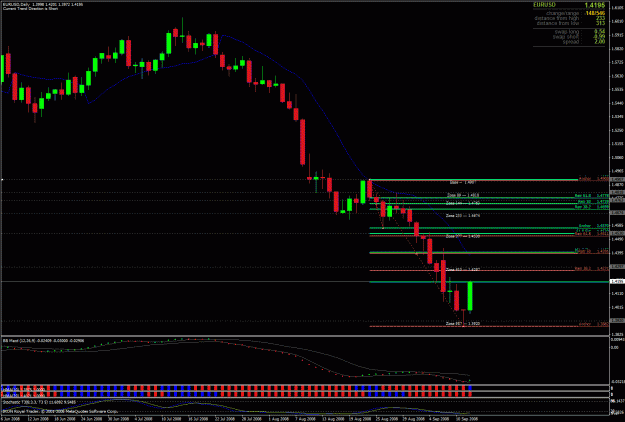The image size is (625, 422).
Task: Click the 1.4395 price axis label
Action: pos(617,253)
